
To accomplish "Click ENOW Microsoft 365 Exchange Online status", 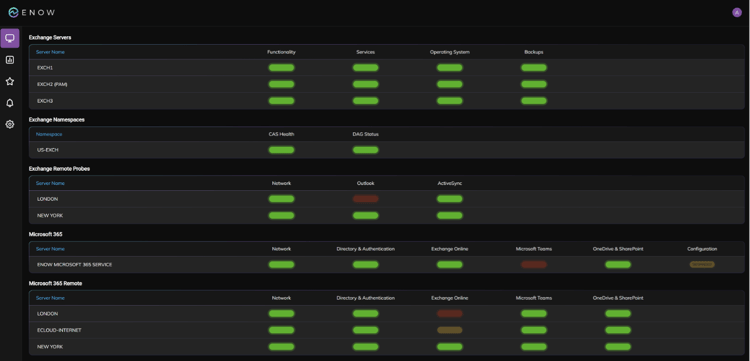I will coord(450,264).
